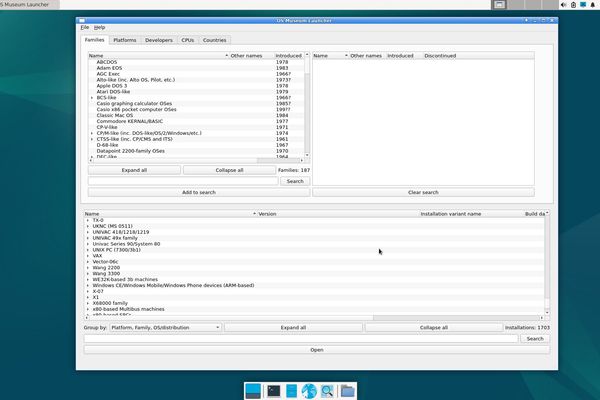This screenshot has width=600, height=400.
Task: Focus the families search input field
Action: tap(183, 181)
